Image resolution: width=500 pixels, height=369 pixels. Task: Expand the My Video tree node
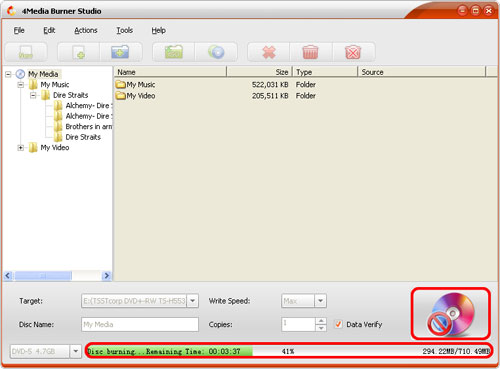(x=21, y=148)
